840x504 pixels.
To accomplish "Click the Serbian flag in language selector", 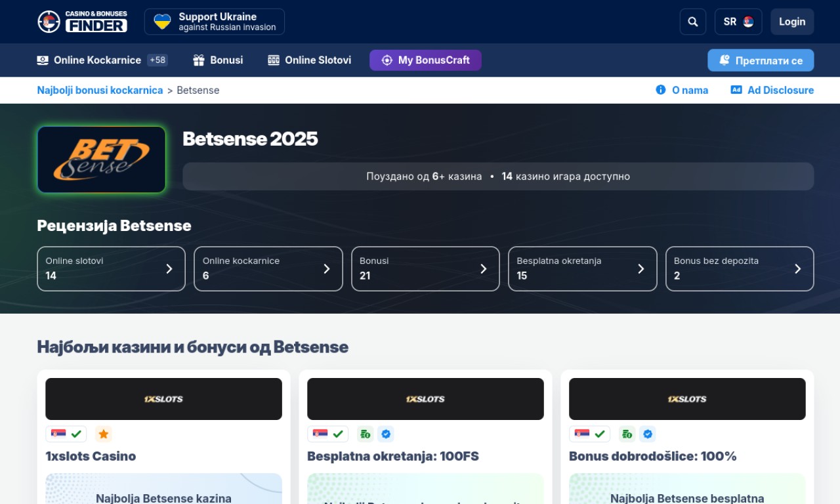I will pyautogui.click(x=748, y=22).
